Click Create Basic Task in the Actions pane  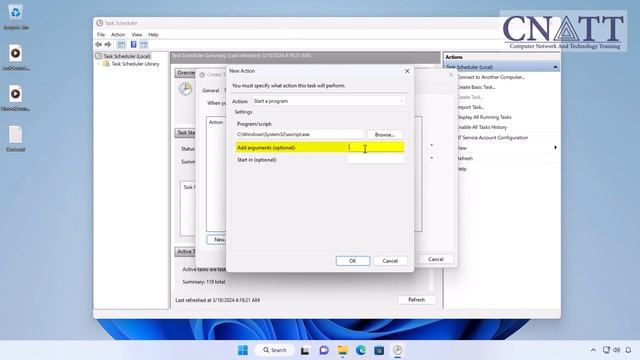476,87
